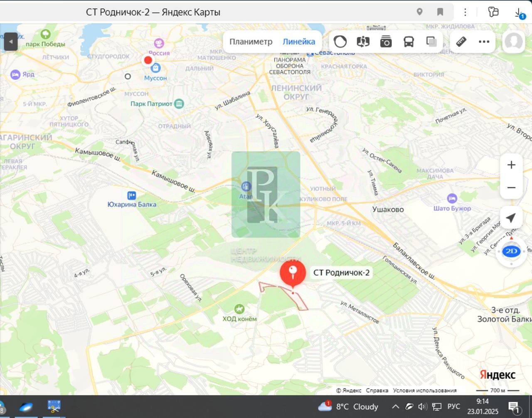Click the ул. Металлистов street label
The image size is (532, 418).
[360, 312]
